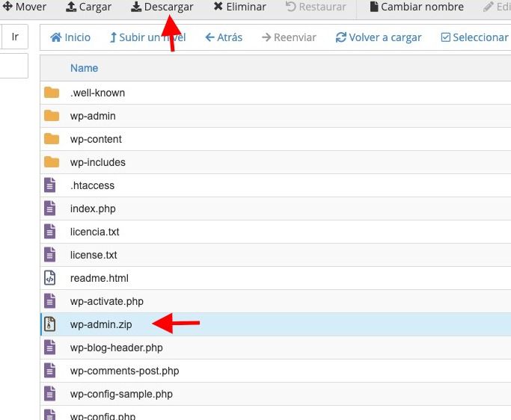Click the licencia.txt file icon
Image resolution: width=511 pixels, height=420 pixels.
click(50, 232)
